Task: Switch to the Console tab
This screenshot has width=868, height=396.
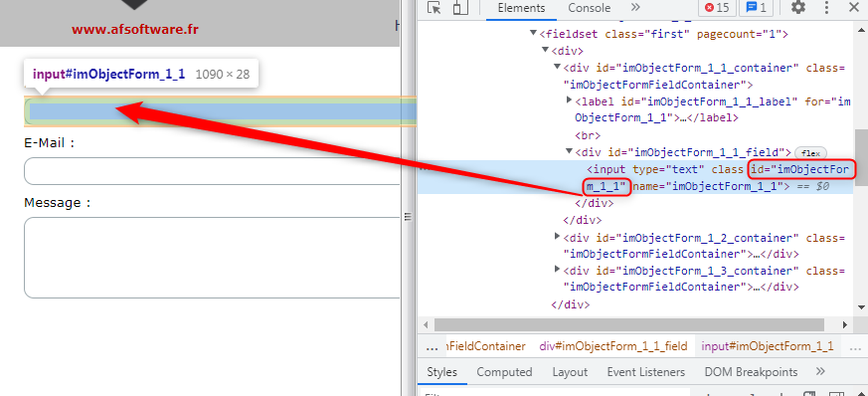Action: tap(589, 8)
